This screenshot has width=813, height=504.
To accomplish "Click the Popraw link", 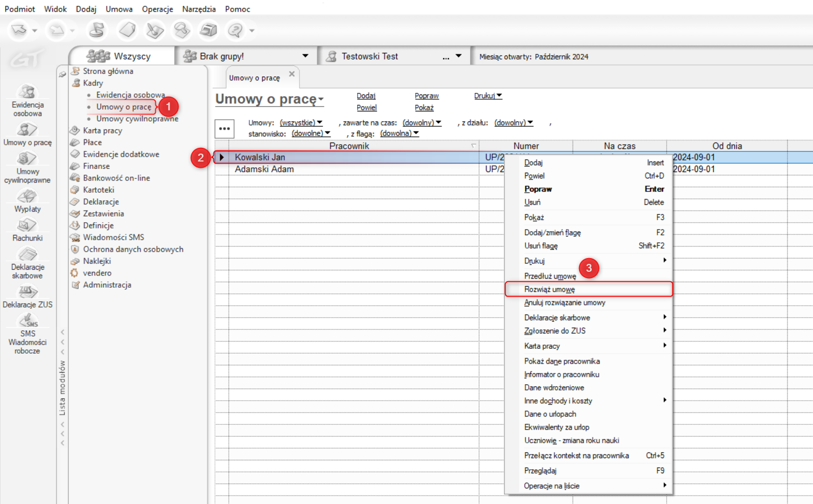I will click(x=427, y=96).
